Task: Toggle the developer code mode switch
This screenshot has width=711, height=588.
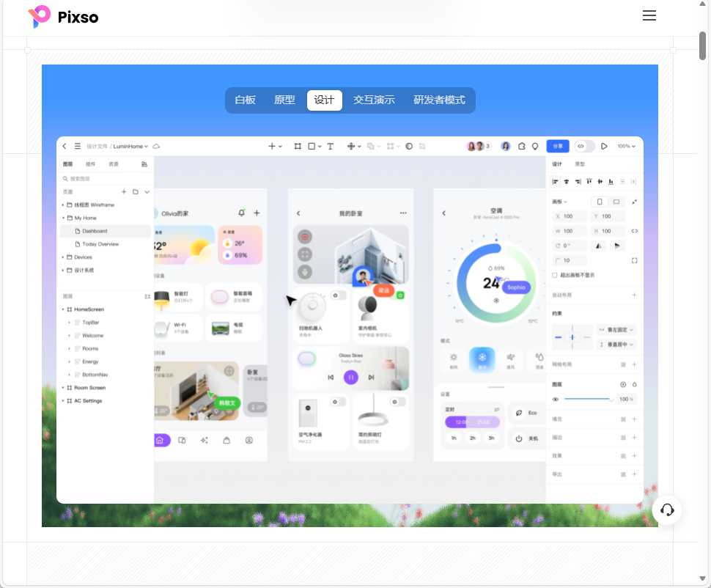Action: [584, 147]
